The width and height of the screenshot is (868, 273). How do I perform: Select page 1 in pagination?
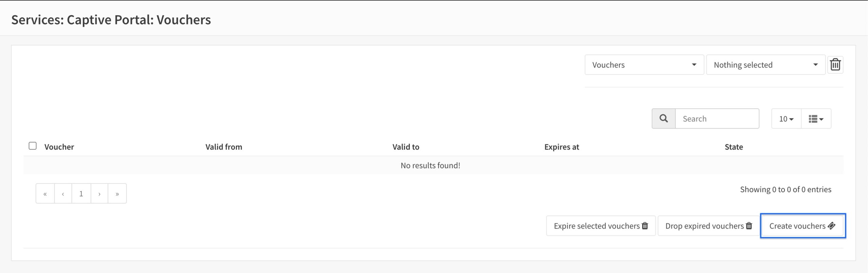tap(81, 194)
